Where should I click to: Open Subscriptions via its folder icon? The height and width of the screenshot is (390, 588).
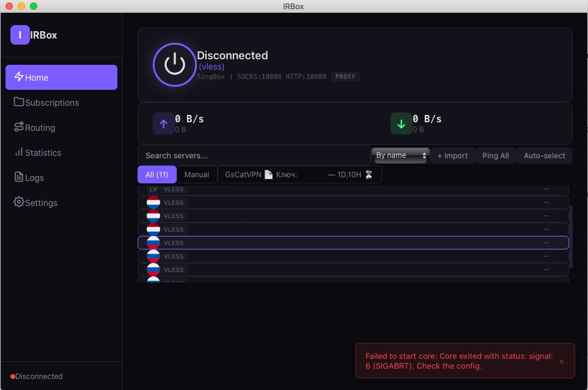coord(19,101)
